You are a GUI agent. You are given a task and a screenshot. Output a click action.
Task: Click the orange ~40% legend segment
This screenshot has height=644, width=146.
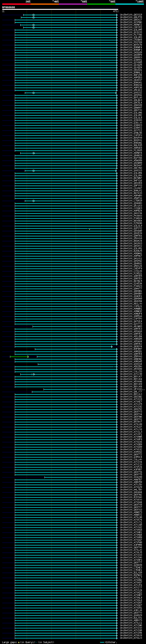45,4
